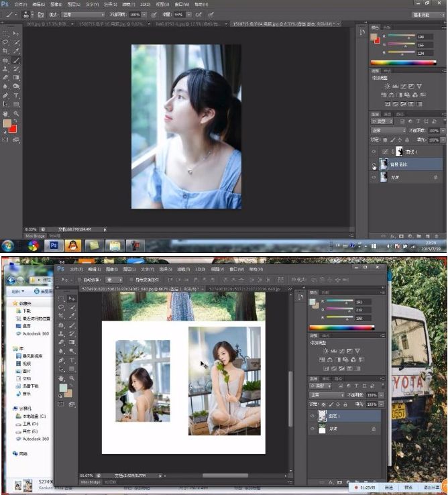Click the Windows Start button
Screen dimensions: 448x495
[x=9, y=245]
